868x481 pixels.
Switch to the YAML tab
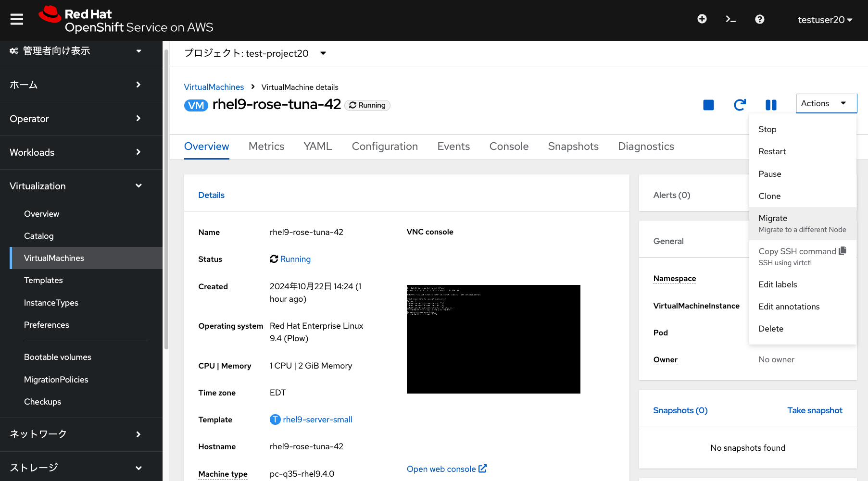tap(318, 147)
